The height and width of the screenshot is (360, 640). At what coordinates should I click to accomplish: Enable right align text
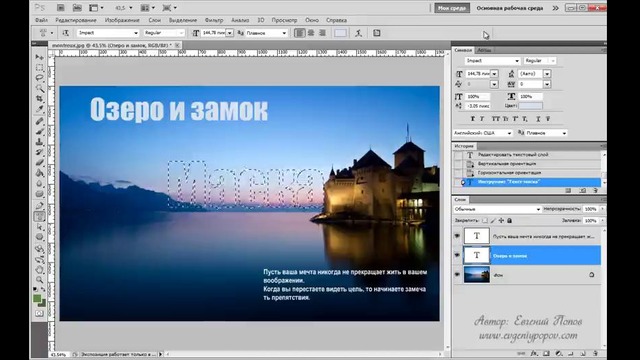[322, 33]
